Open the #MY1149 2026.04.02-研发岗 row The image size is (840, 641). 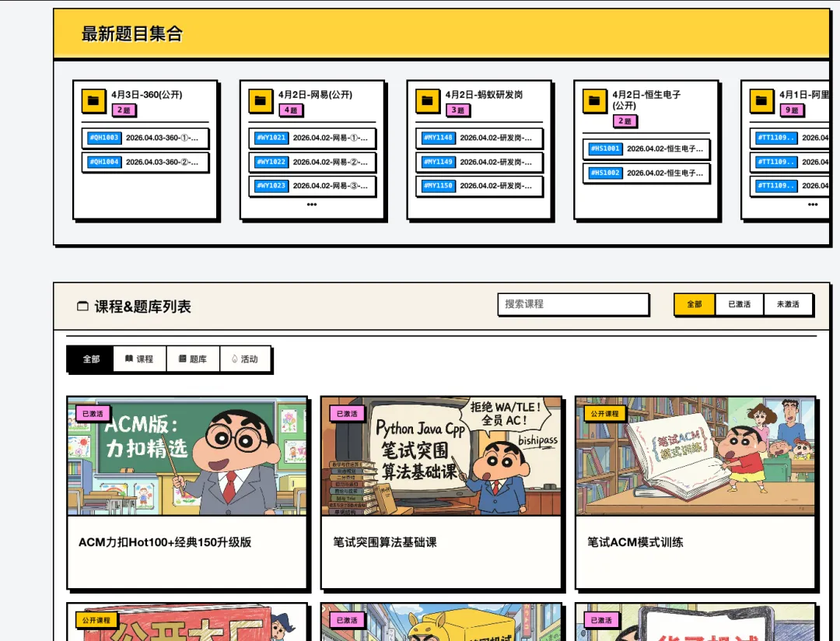click(x=479, y=162)
